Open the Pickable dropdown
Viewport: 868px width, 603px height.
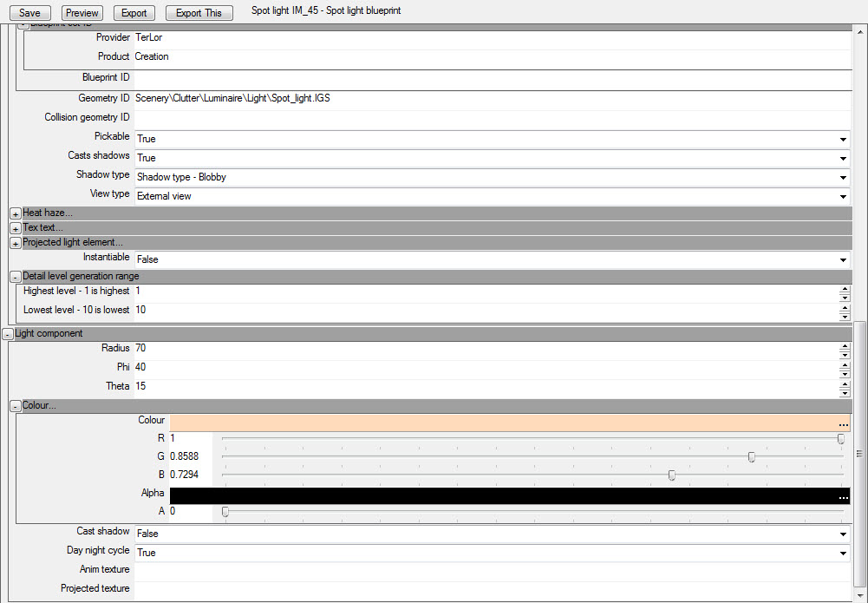(x=843, y=140)
